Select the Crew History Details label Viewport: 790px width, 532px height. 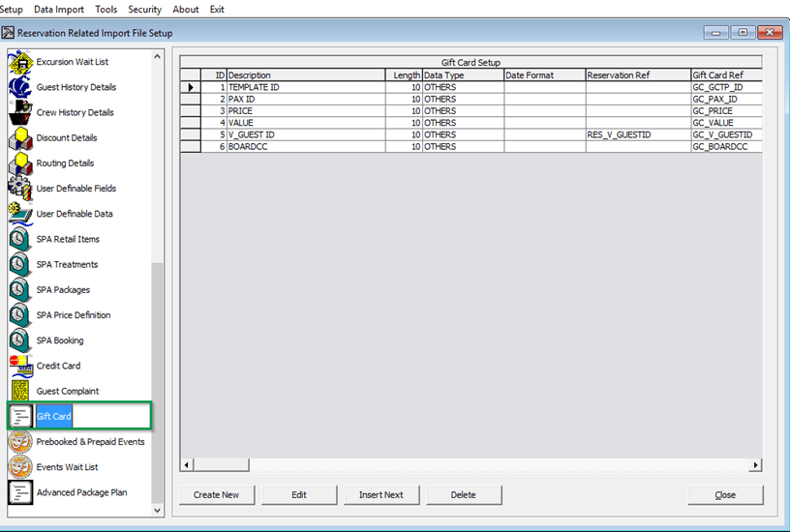pyautogui.click(x=76, y=112)
